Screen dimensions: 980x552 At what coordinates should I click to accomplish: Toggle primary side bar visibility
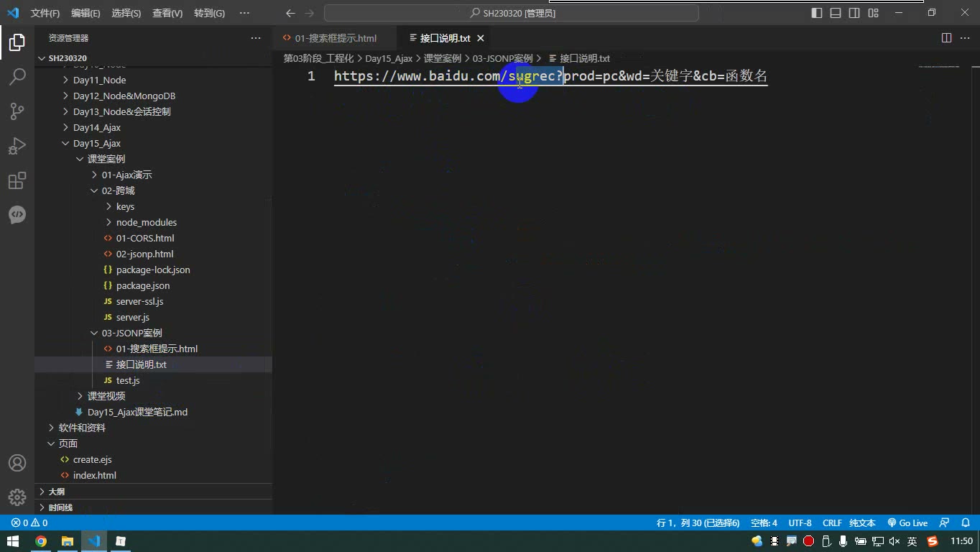pos(817,13)
